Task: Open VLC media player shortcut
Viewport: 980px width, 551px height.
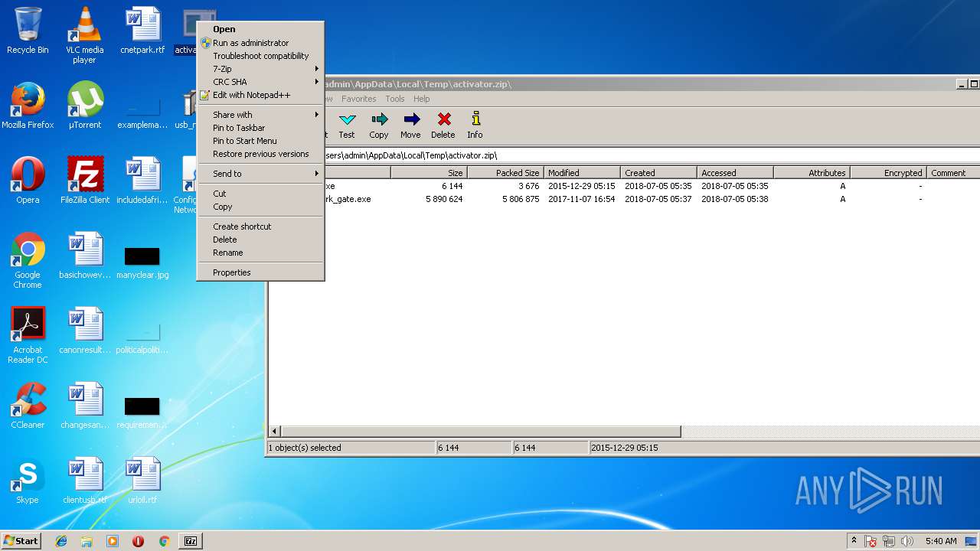Action: click(84, 35)
